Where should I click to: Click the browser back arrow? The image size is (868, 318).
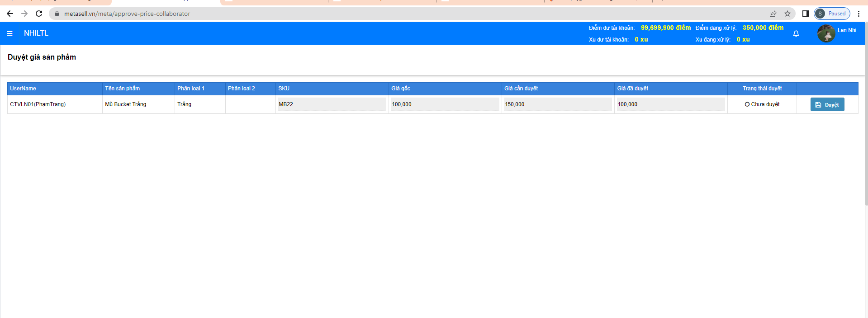pos(10,14)
